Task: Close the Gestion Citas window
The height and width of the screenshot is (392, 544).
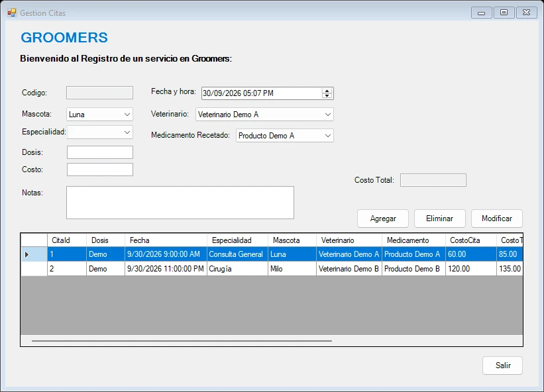Action: click(526, 13)
